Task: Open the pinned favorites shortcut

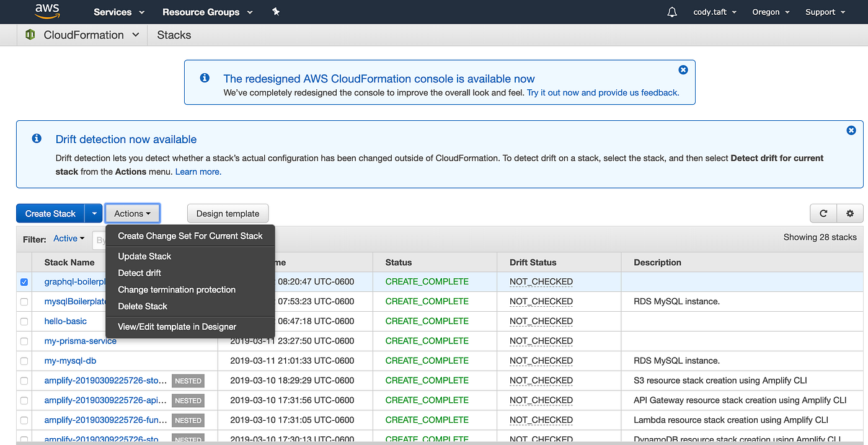Action: pos(275,11)
